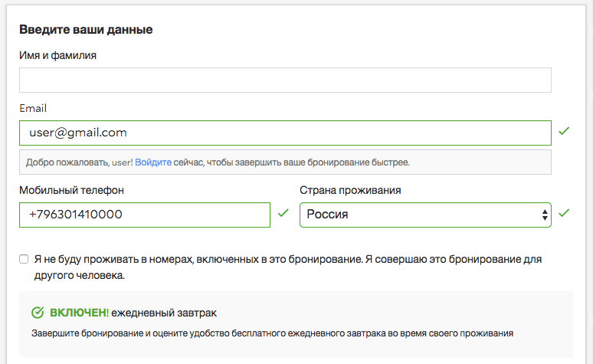Click the green checkmark beside the Россия selector
The width and height of the screenshot is (593, 364).
(x=564, y=213)
